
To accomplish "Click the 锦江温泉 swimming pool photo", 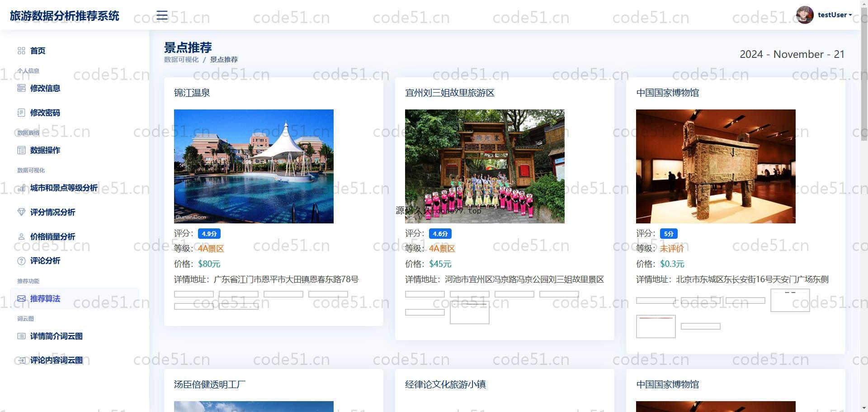I will click(254, 166).
